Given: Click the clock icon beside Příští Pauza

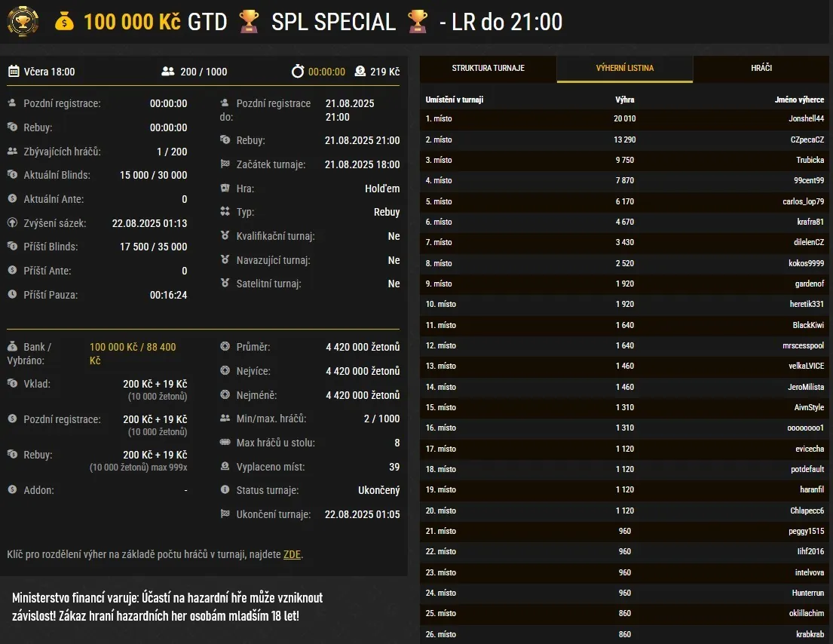Looking at the screenshot, I should point(12,295).
